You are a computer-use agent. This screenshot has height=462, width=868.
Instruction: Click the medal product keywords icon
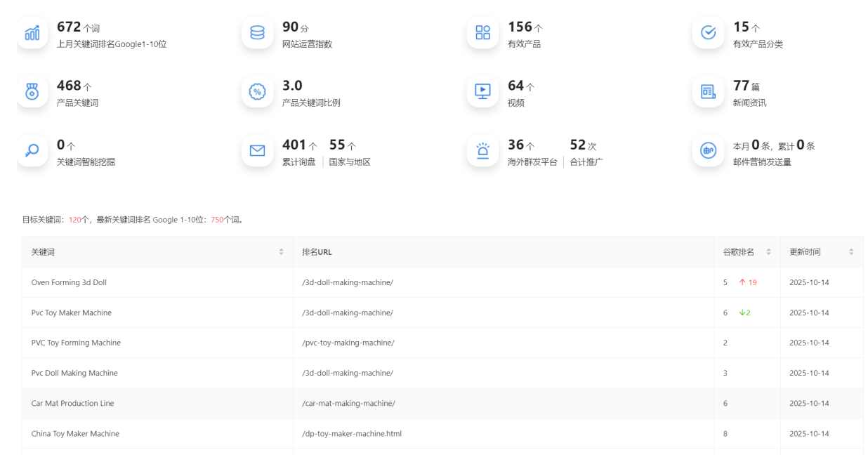click(x=32, y=91)
